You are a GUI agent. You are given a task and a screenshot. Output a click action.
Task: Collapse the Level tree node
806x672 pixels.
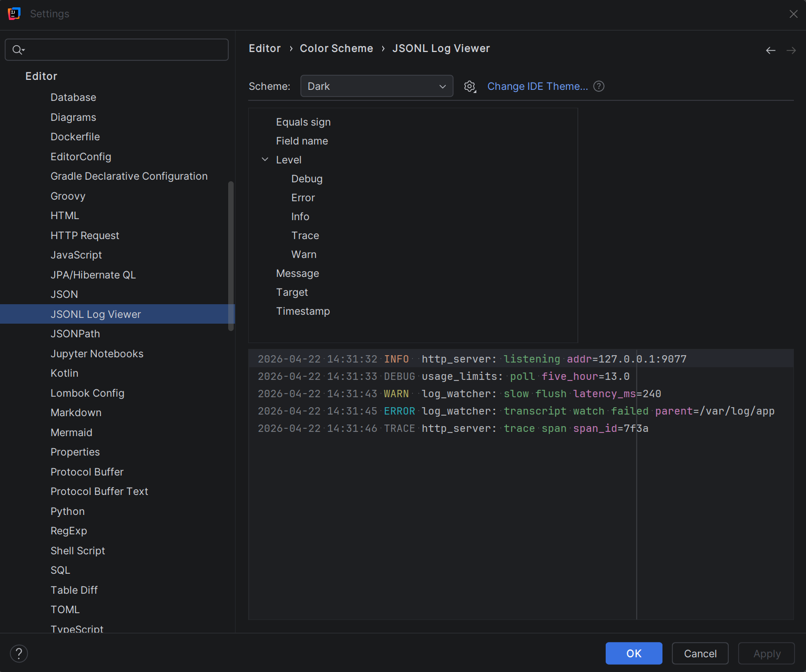pos(265,160)
